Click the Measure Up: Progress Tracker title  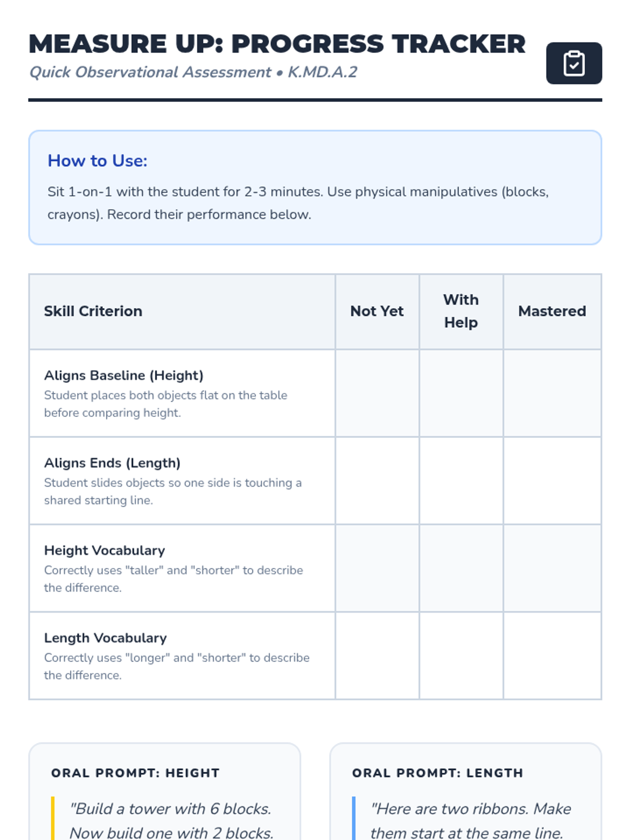click(x=277, y=44)
